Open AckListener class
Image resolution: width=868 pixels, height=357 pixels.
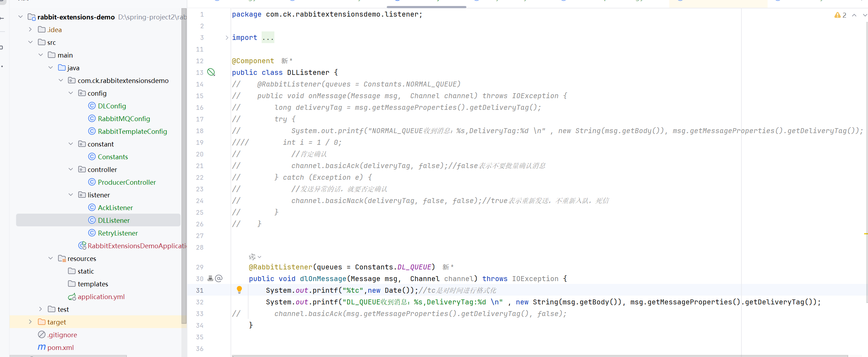(x=115, y=208)
